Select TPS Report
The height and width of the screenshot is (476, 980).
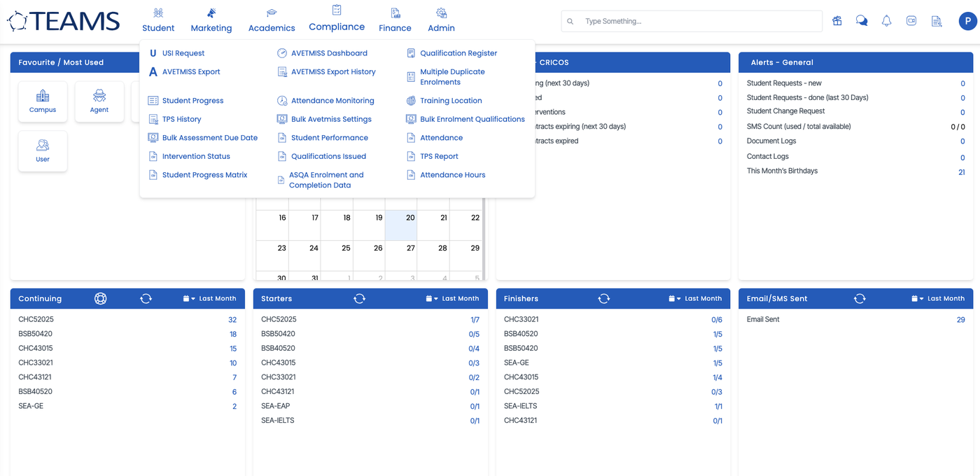click(x=439, y=157)
